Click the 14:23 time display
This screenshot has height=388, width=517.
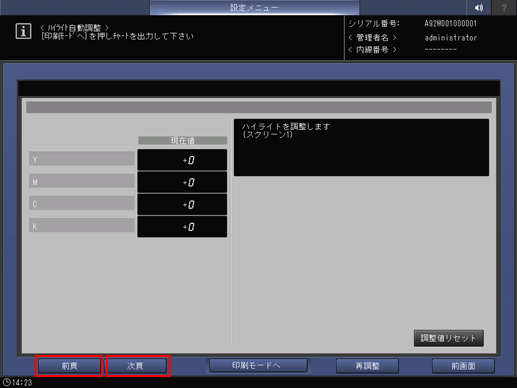[22, 382]
